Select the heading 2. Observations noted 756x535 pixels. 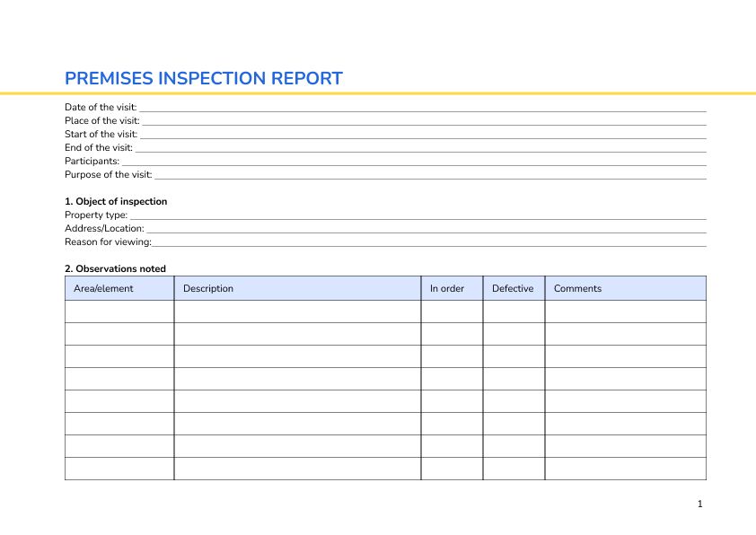click(x=115, y=268)
